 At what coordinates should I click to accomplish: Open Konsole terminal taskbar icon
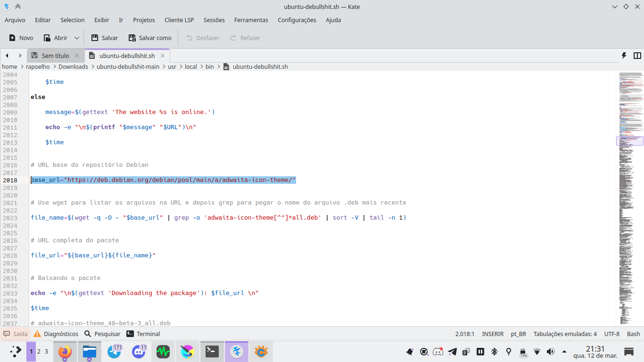pos(212,352)
